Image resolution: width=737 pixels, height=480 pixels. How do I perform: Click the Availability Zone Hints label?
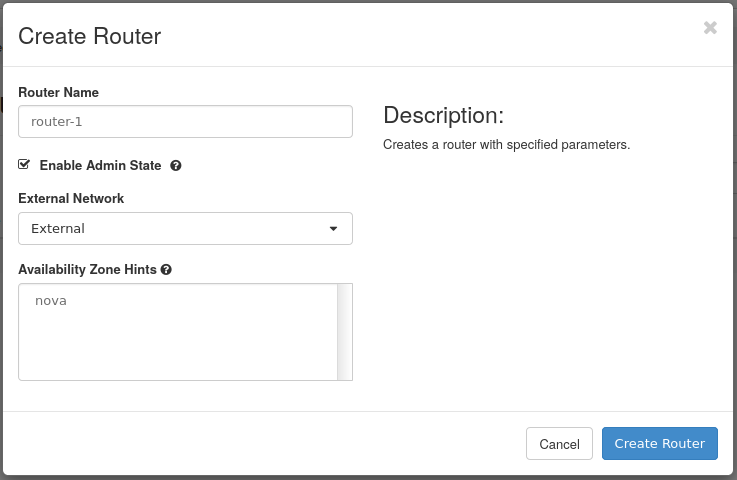tap(87, 270)
